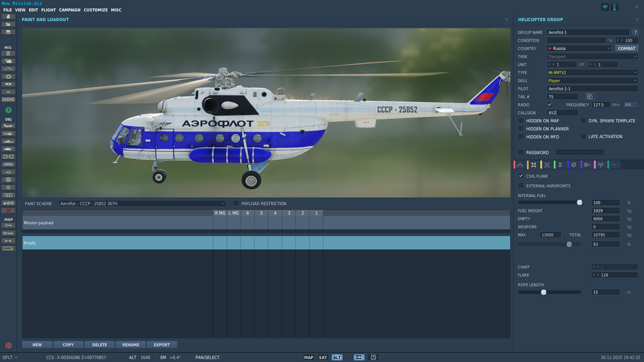
Task: Open the radio antenna tab icon
Action: [601, 165]
